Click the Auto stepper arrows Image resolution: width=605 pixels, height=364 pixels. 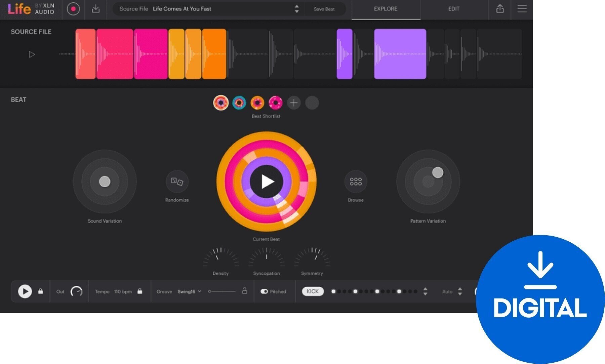461,291
